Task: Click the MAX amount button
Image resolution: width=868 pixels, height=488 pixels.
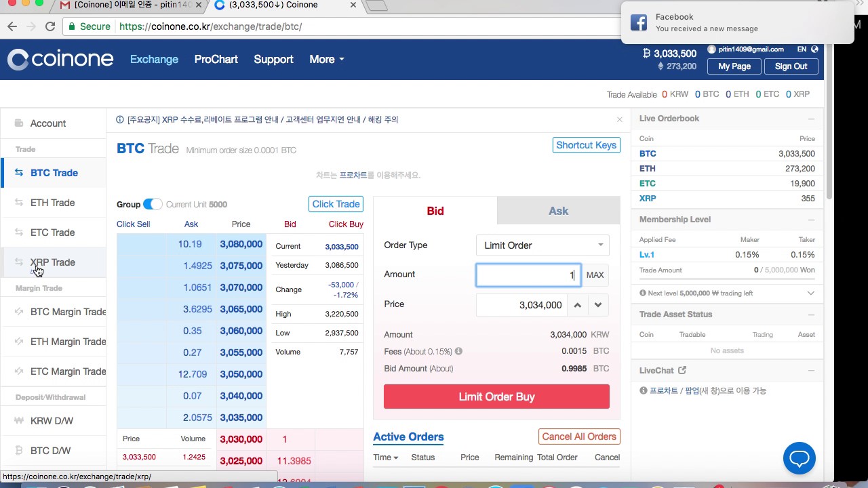Action: (595, 274)
